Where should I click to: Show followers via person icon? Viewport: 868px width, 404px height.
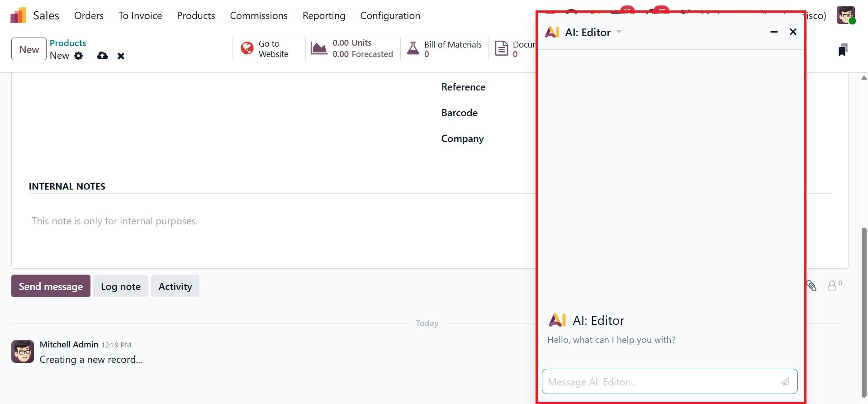click(832, 285)
